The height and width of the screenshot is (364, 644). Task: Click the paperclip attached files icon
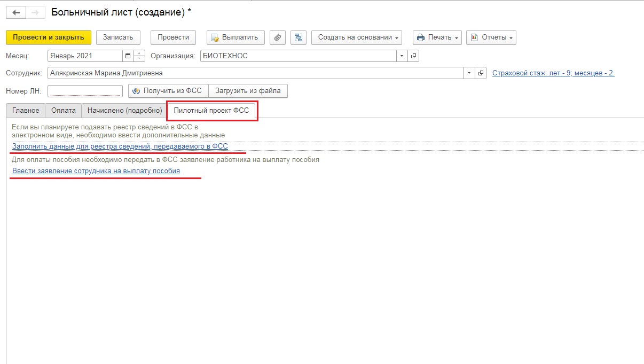pyautogui.click(x=277, y=37)
